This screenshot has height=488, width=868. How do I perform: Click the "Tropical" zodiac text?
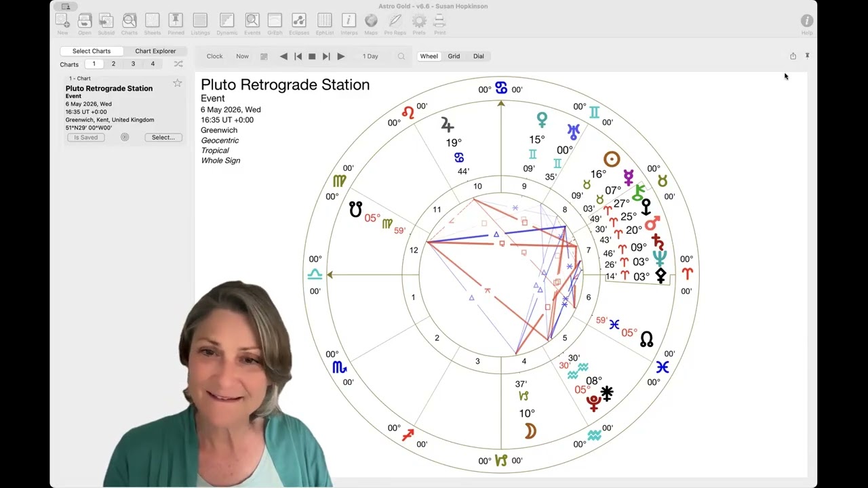(x=215, y=150)
